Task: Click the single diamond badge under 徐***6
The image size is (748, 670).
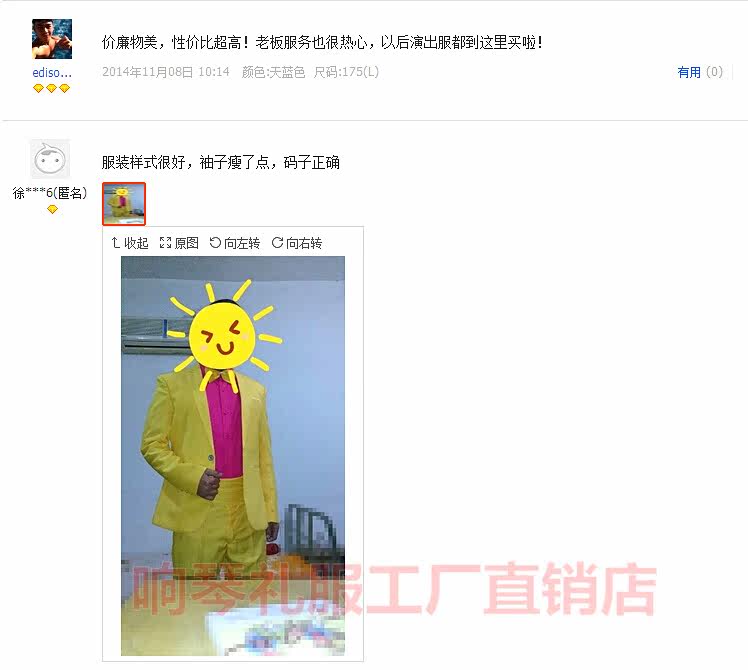Action: [52, 209]
